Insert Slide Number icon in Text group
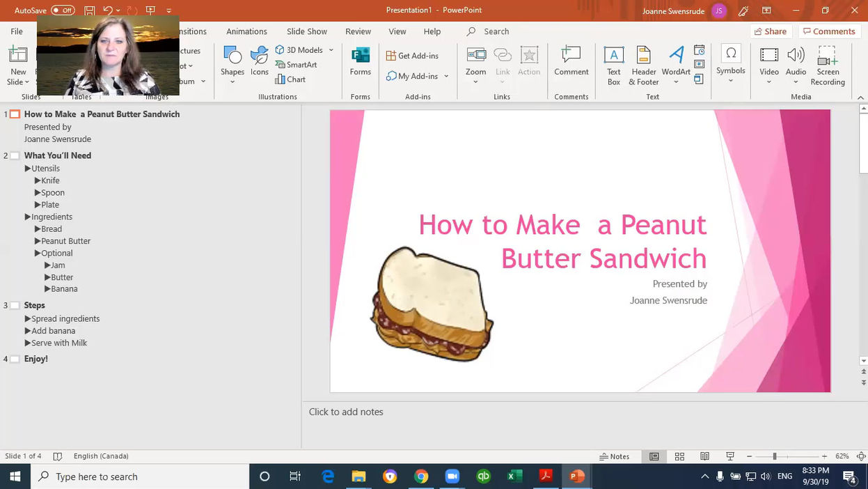Image resolution: width=868 pixels, height=489 pixels. [700, 65]
